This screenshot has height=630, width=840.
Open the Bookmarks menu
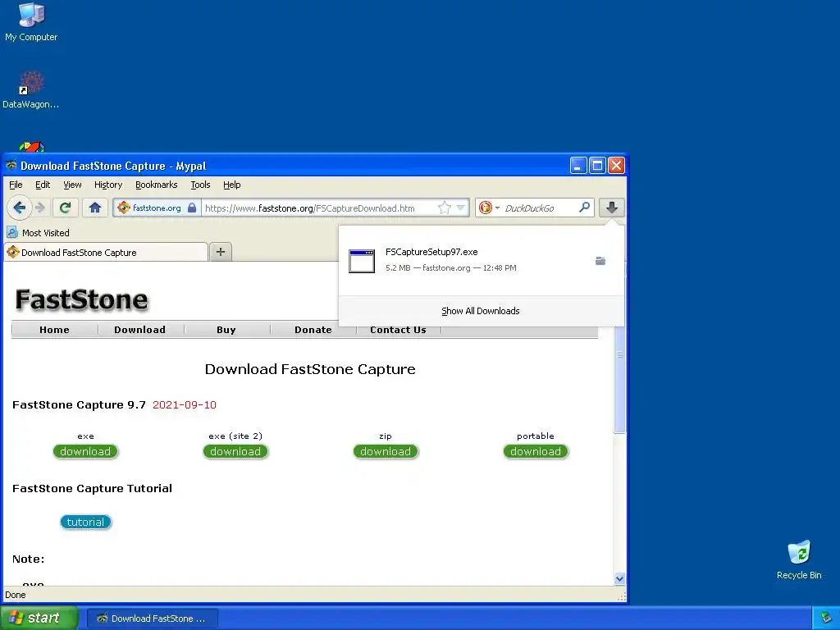point(156,185)
